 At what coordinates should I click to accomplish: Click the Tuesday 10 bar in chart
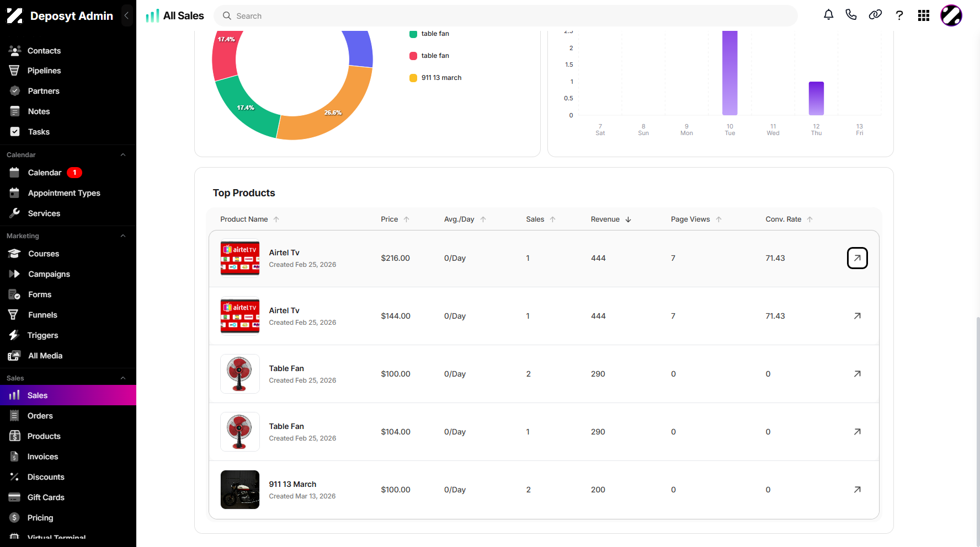[x=730, y=73]
